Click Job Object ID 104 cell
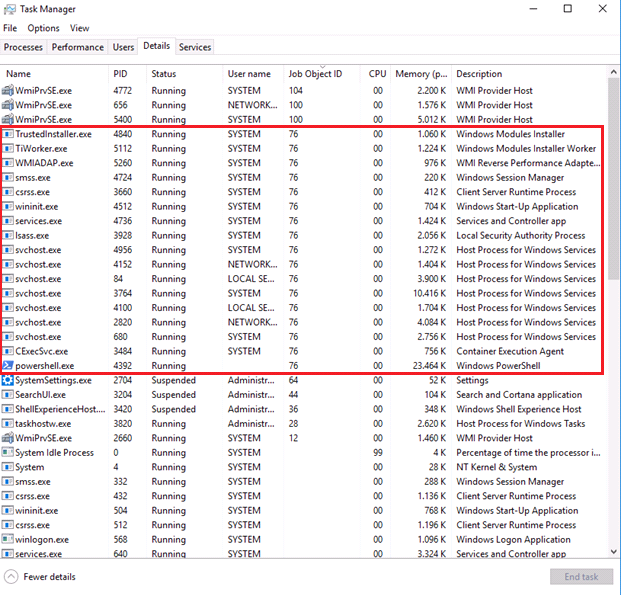This screenshot has width=623, height=595. coord(296,91)
